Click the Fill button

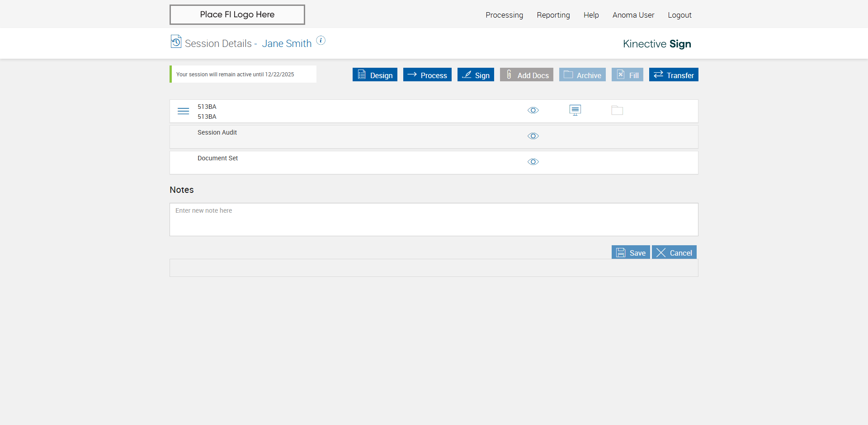tap(627, 75)
